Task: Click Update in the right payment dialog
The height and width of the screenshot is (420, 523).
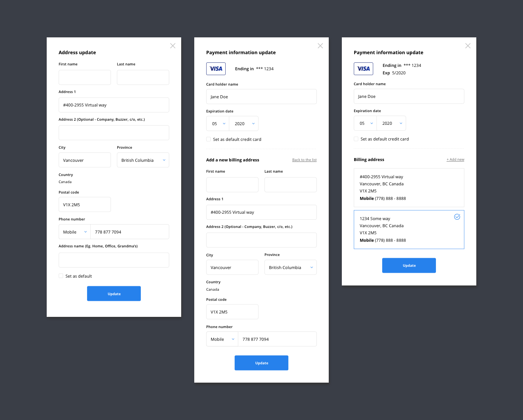Action: (x=409, y=265)
